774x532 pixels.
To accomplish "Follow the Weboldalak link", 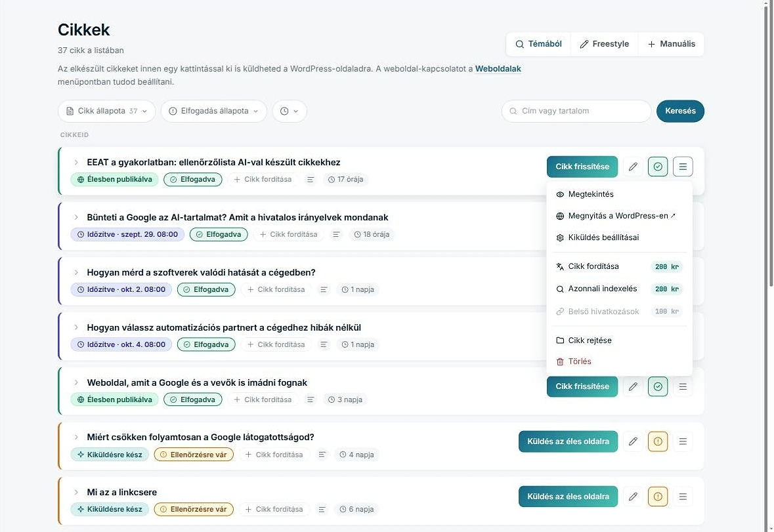I will click(498, 69).
